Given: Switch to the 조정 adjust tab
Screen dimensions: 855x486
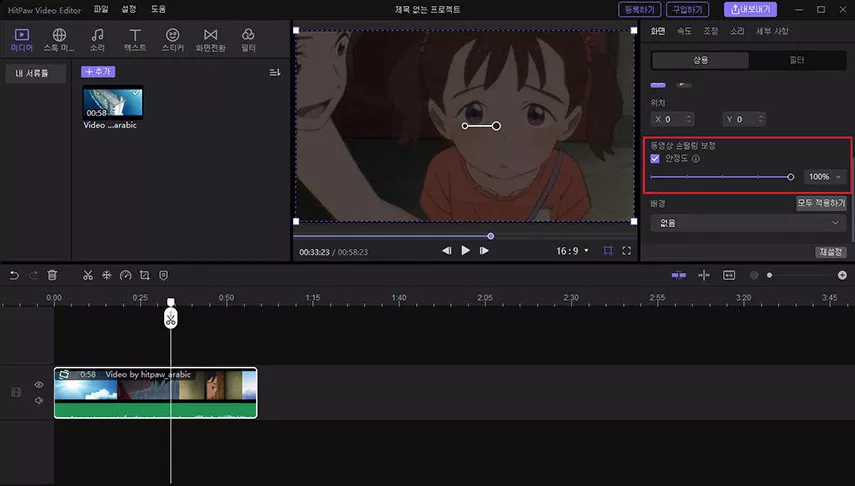Looking at the screenshot, I should click(x=711, y=31).
